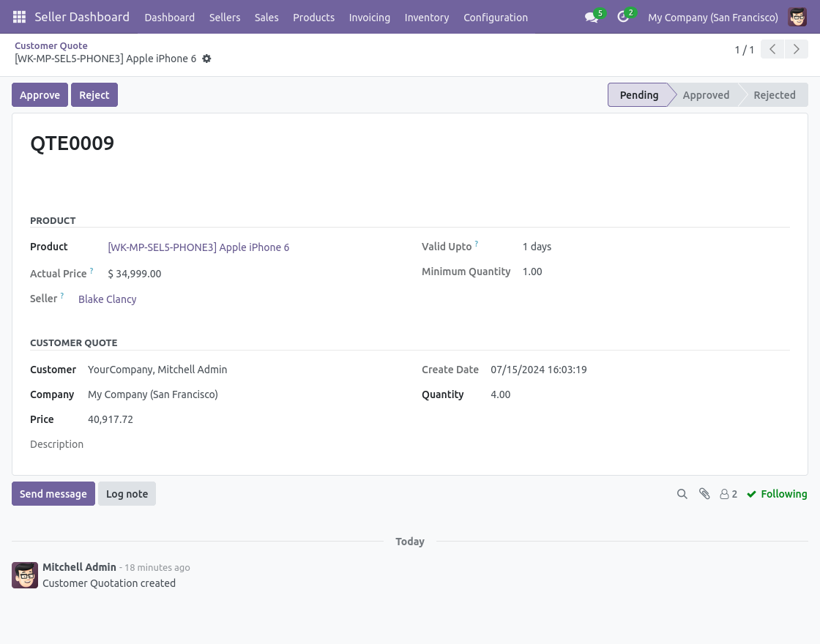Set status to Rejected stage

(774, 95)
